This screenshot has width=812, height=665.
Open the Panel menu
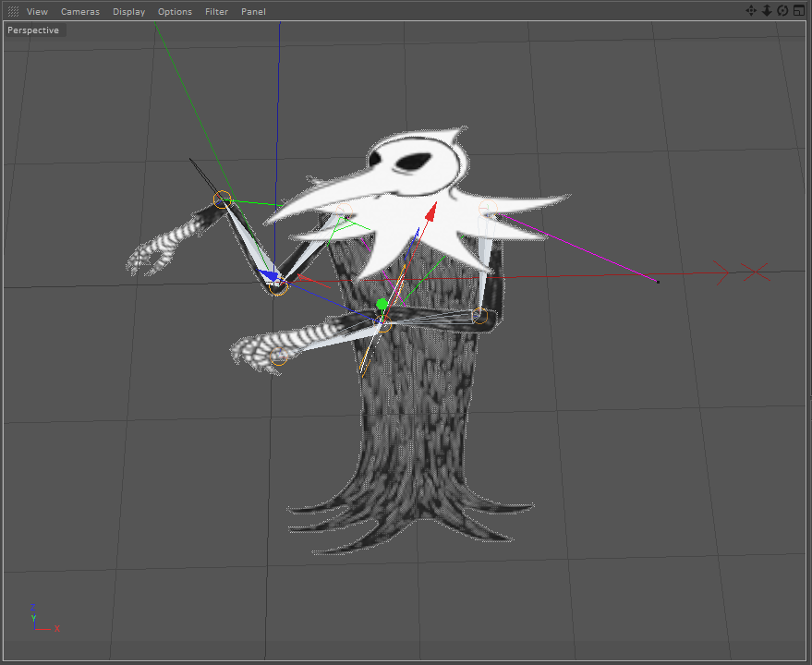[x=253, y=11]
